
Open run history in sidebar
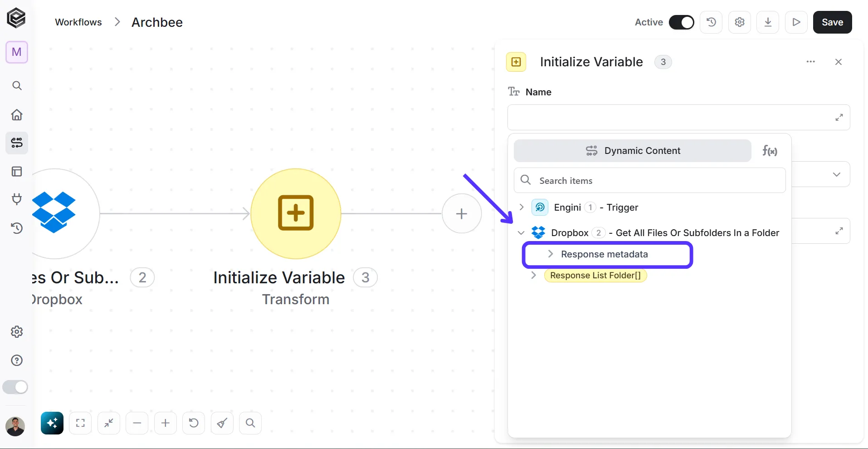17,228
